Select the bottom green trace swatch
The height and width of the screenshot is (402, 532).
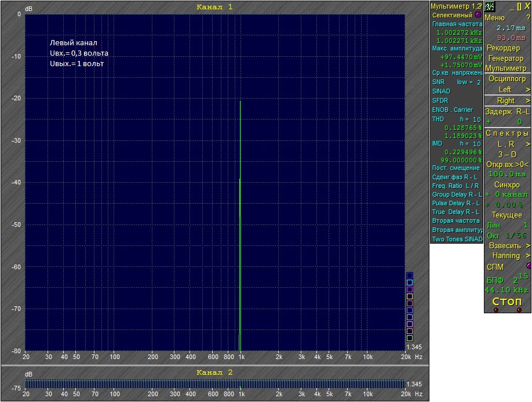coord(410,338)
